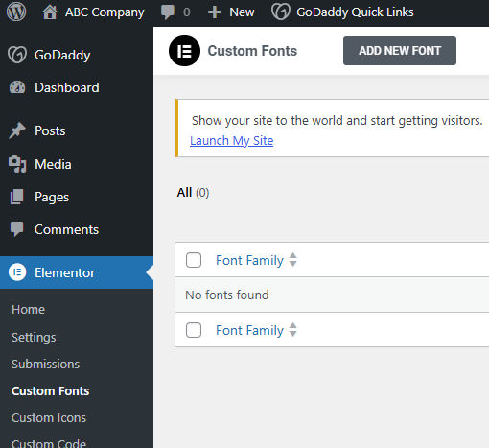Click the Pages stacked-sheets icon
This screenshot has width=489, height=448.
pyautogui.click(x=17, y=197)
